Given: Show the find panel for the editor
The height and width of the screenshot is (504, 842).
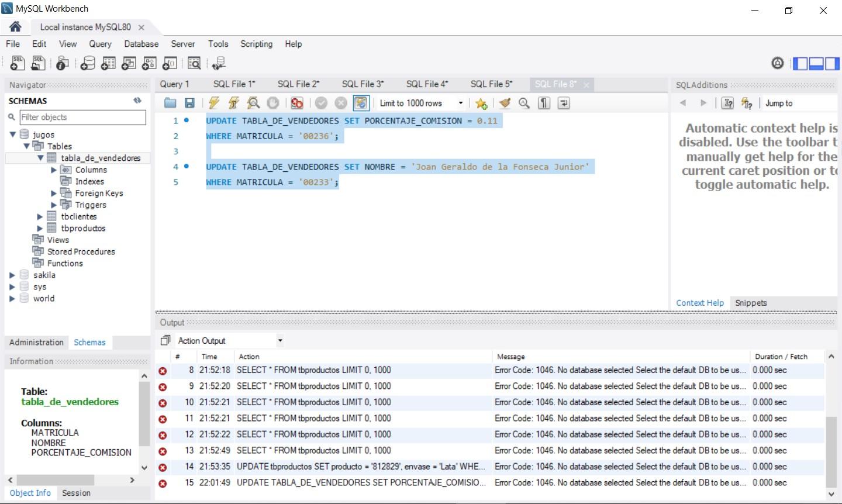Looking at the screenshot, I should 524,103.
